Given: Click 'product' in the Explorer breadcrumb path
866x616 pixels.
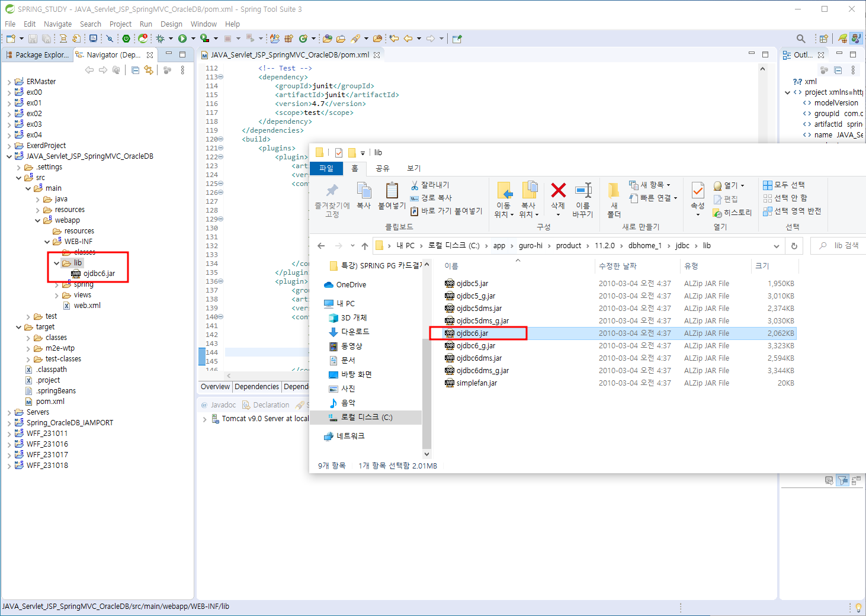Looking at the screenshot, I should pyautogui.click(x=569, y=246).
